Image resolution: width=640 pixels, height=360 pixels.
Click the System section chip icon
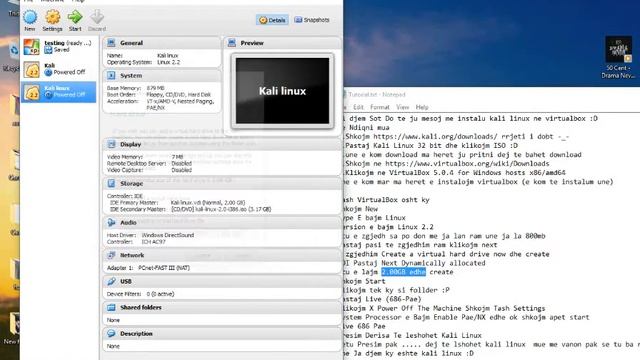point(111,76)
